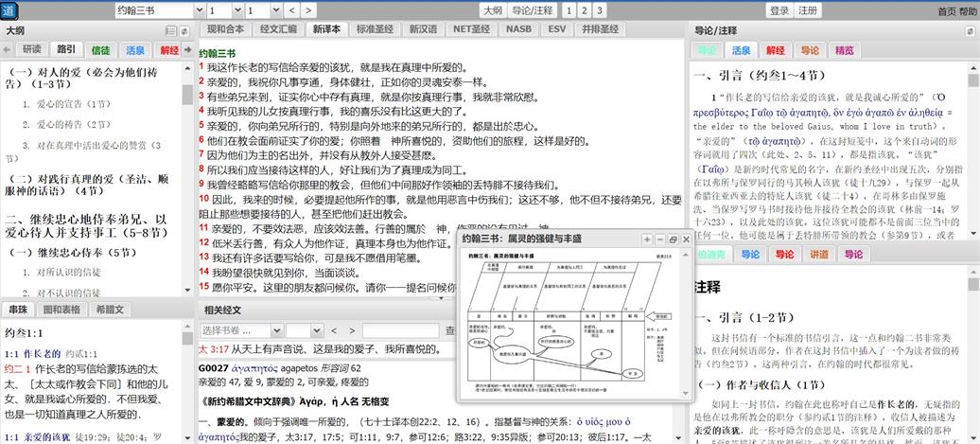Select the NET圣经 tab
980x444 pixels.
click(471, 29)
